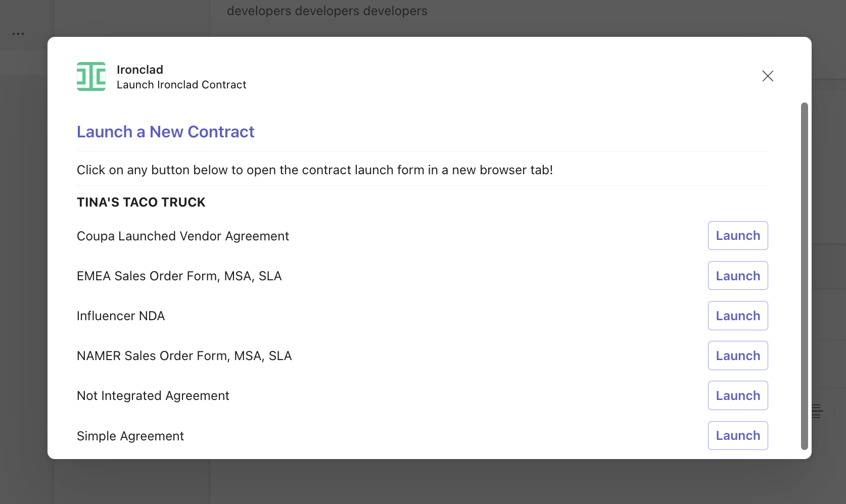This screenshot has width=846, height=504.
Task: Click the Ironclad app name in the header
Action: click(x=139, y=69)
